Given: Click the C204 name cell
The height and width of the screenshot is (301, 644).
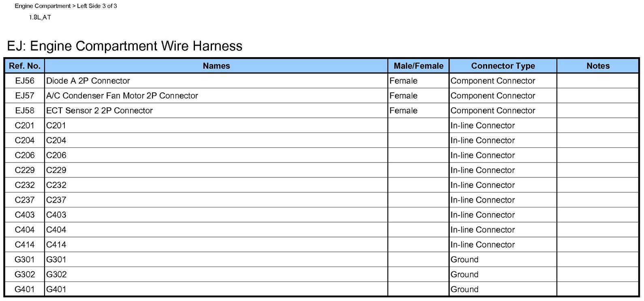Looking at the screenshot, I should tap(216, 141).
